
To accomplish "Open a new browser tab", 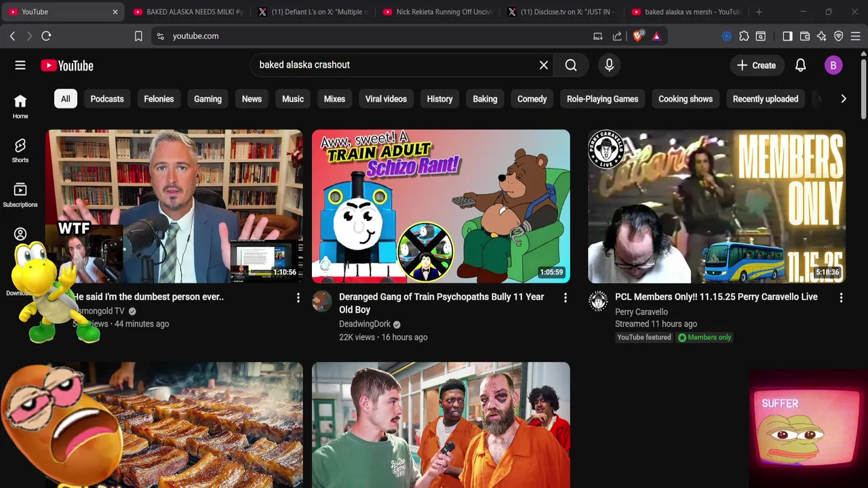I will click(x=759, y=12).
